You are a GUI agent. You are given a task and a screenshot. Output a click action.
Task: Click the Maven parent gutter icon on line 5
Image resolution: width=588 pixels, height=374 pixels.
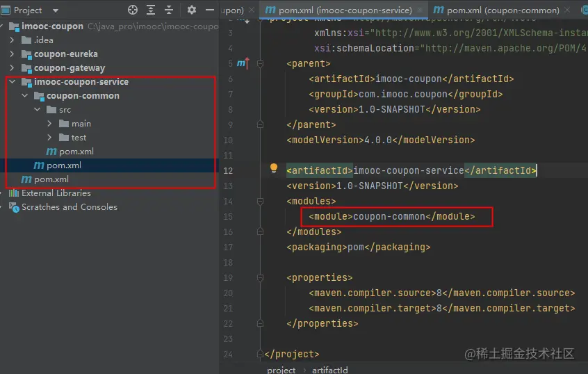(243, 63)
